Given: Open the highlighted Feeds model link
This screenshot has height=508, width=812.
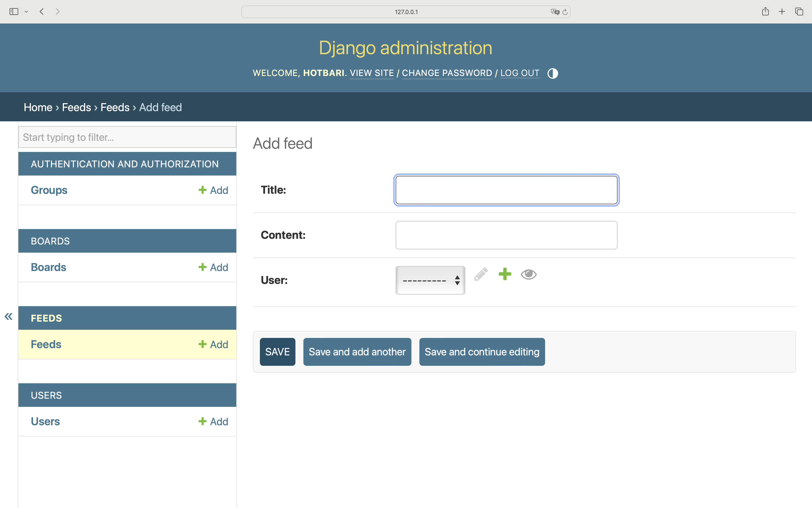Looking at the screenshot, I should point(46,344).
